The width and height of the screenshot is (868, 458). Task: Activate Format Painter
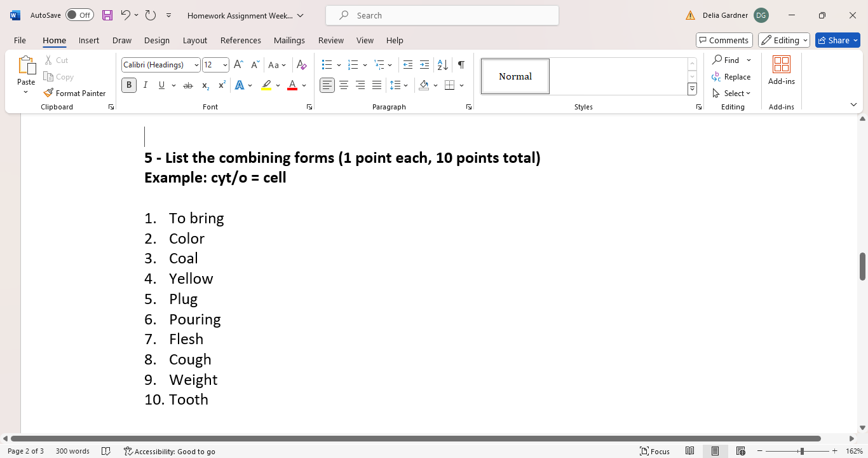[74, 93]
